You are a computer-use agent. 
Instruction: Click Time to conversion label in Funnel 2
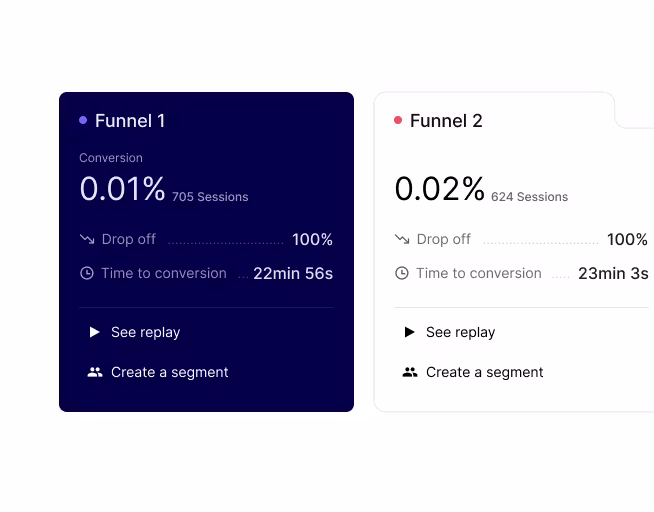tap(479, 273)
